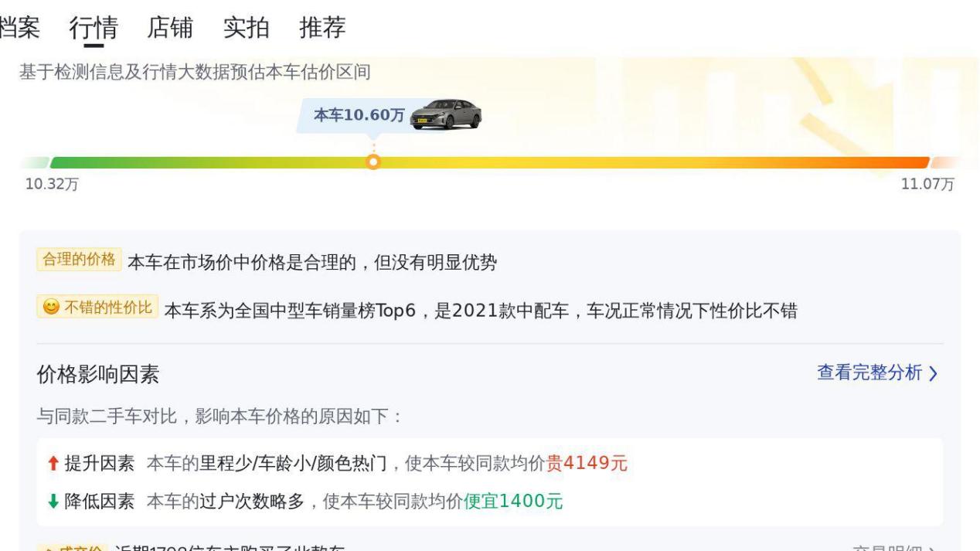Screen dimensions: 980x551
Task: Click the orange circle marker on the price bar
Action: (x=373, y=162)
